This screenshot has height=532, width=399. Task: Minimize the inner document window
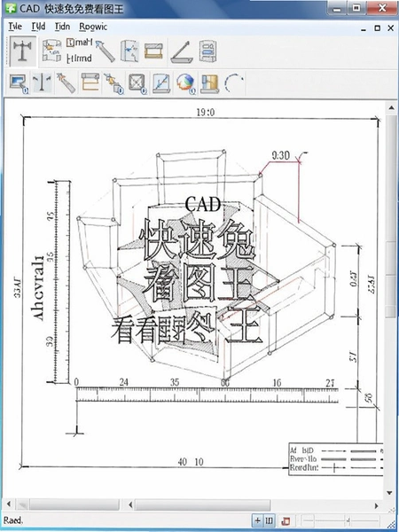(x=364, y=28)
